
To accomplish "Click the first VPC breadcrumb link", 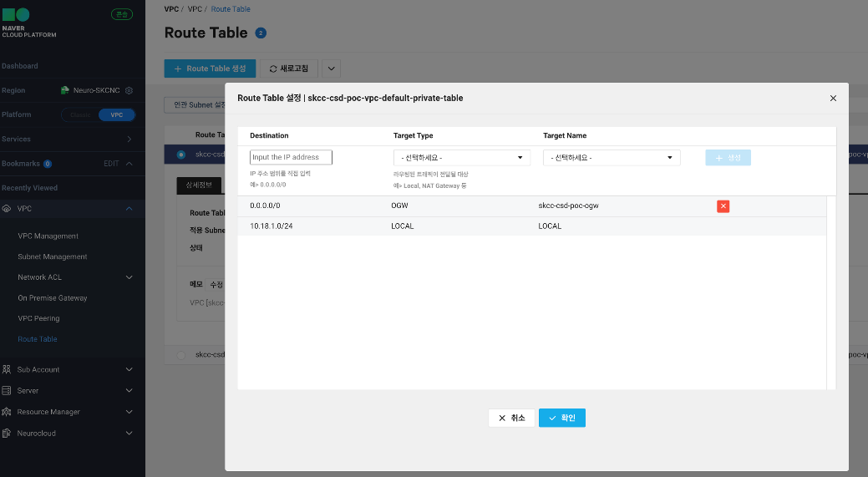I will (171, 9).
